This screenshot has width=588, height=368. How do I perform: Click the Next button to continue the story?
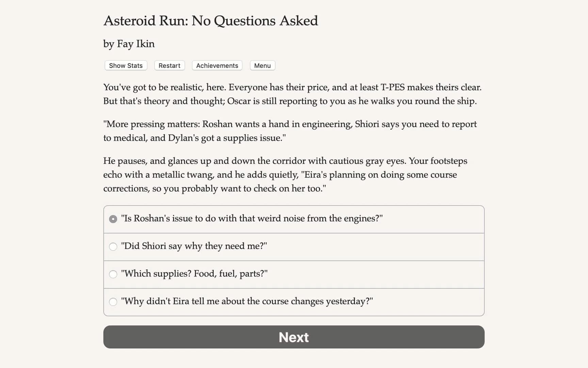(x=294, y=337)
